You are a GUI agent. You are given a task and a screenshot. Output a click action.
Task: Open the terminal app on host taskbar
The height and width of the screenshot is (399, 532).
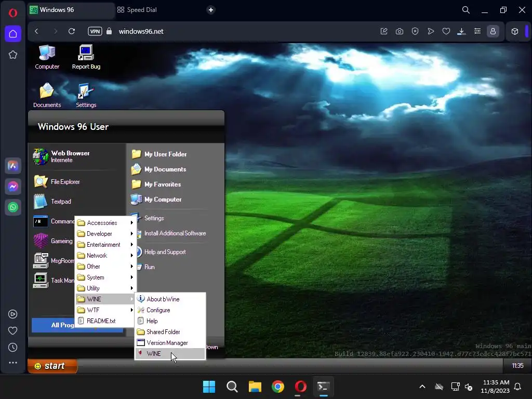pyautogui.click(x=323, y=387)
